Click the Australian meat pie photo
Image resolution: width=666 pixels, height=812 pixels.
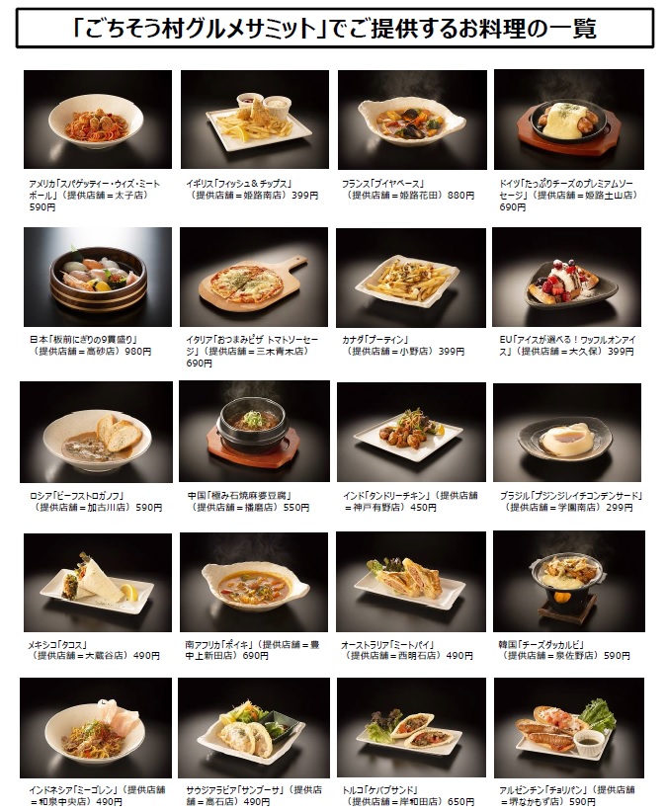[411, 583]
